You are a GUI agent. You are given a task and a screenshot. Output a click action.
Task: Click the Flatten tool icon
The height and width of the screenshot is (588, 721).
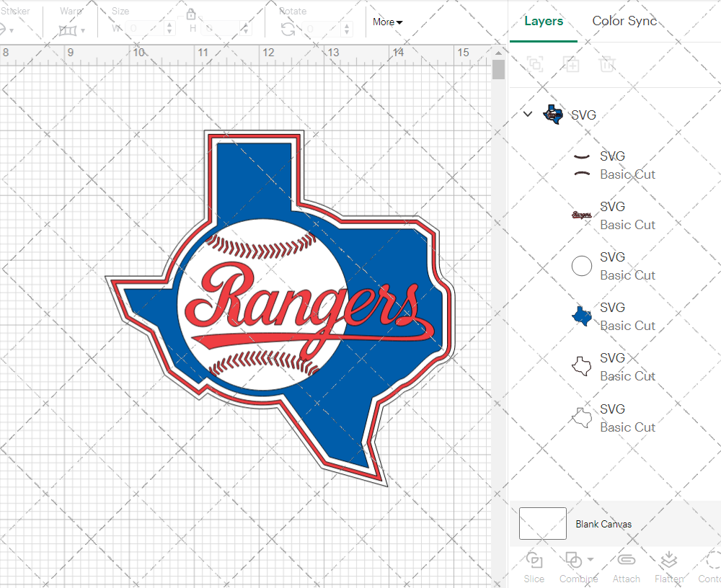[669, 561]
